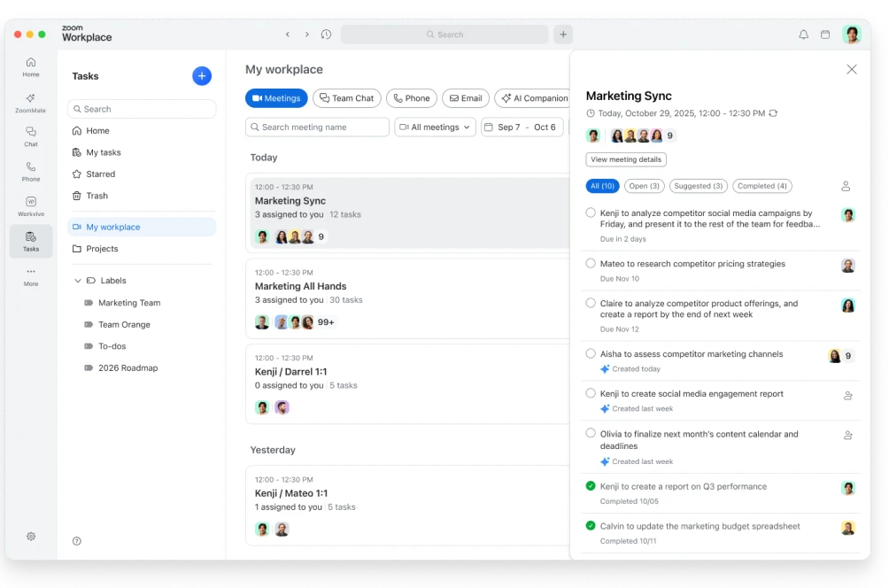The height and width of the screenshot is (588, 889).
Task: Open the help question mark icon
Action: click(x=77, y=541)
